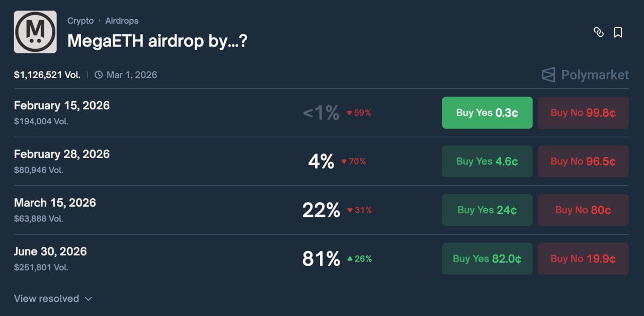644x316 pixels.
Task: Buy Yes at 4.6¢ for February 28
Action: 487,162
